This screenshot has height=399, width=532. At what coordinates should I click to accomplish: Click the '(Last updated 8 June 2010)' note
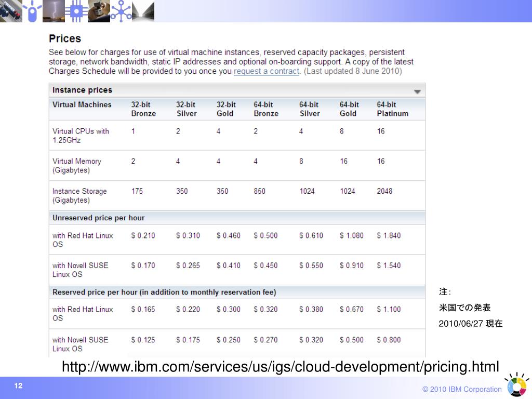point(353,71)
